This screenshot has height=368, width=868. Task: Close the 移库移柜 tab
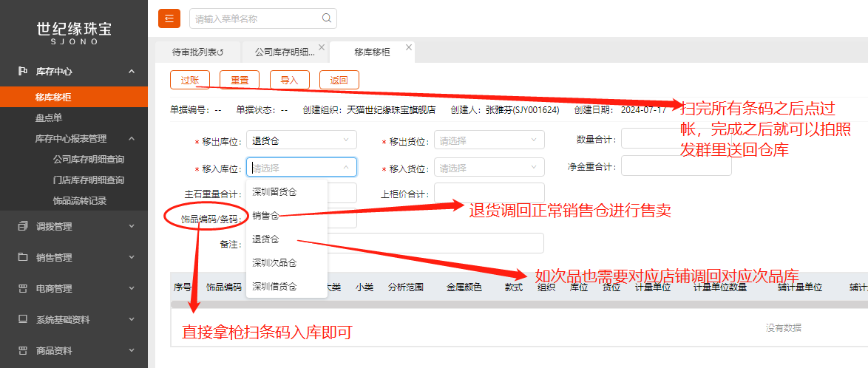(407, 47)
